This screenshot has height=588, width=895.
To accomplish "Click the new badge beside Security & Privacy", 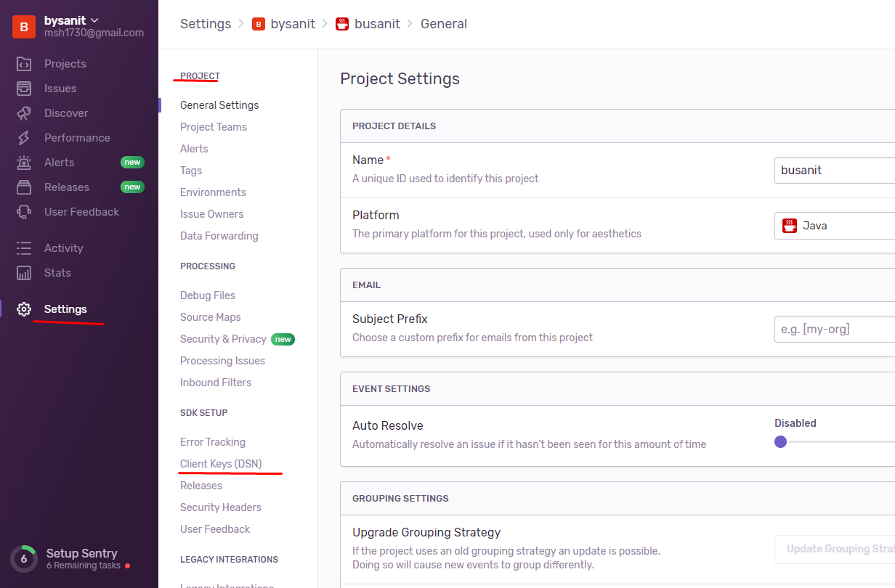I will pos(283,339).
